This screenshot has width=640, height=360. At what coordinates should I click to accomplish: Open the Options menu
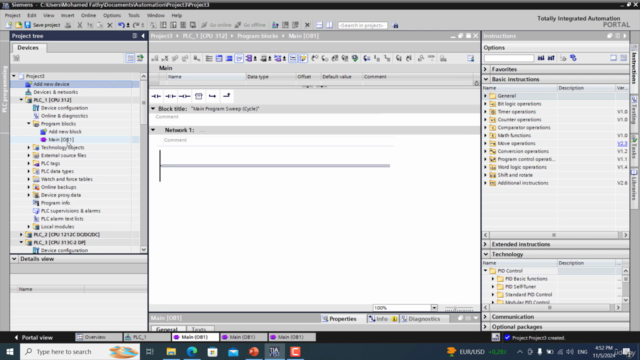click(112, 16)
